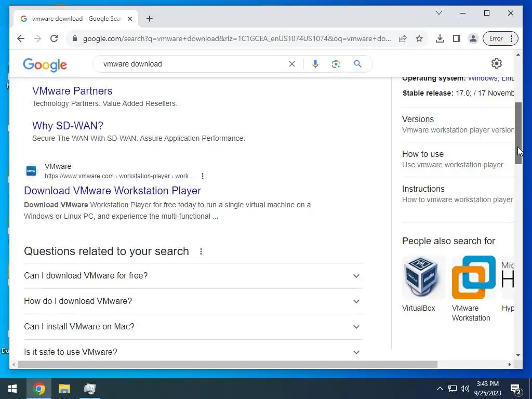Click the Google logo
This screenshot has width=532, height=399.
click(x=45, y=64)
